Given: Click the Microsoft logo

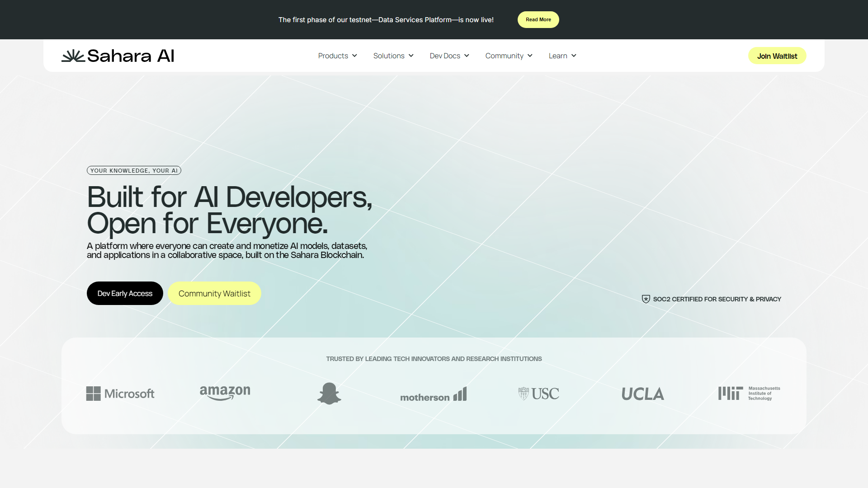Looking at the screenshot, I should [120, 394].
